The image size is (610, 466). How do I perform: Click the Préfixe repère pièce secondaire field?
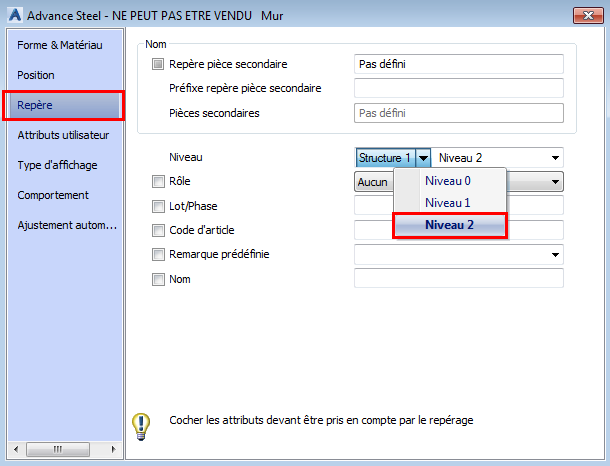tap(459, 88)
